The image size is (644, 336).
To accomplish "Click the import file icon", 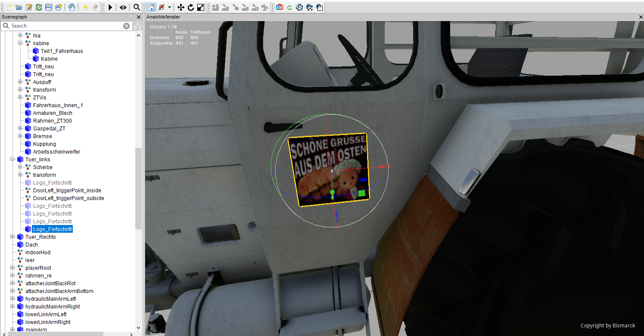I will click(x=72, y=7).
